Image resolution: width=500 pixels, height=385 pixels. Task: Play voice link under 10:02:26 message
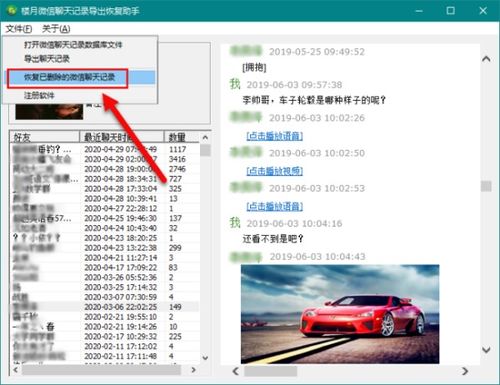pyautogui.click(x=275, y=136)
